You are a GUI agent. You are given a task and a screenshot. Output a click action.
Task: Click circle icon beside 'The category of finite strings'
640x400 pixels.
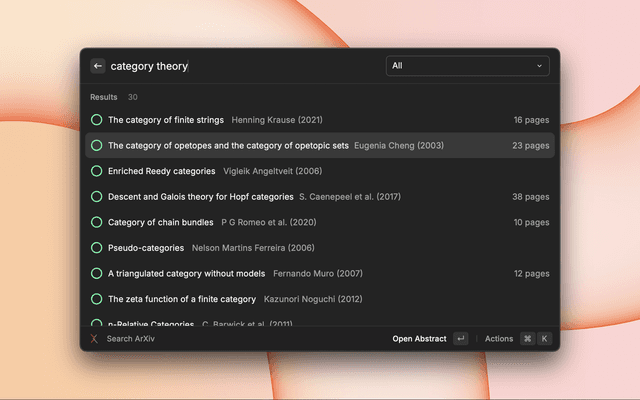97,120
